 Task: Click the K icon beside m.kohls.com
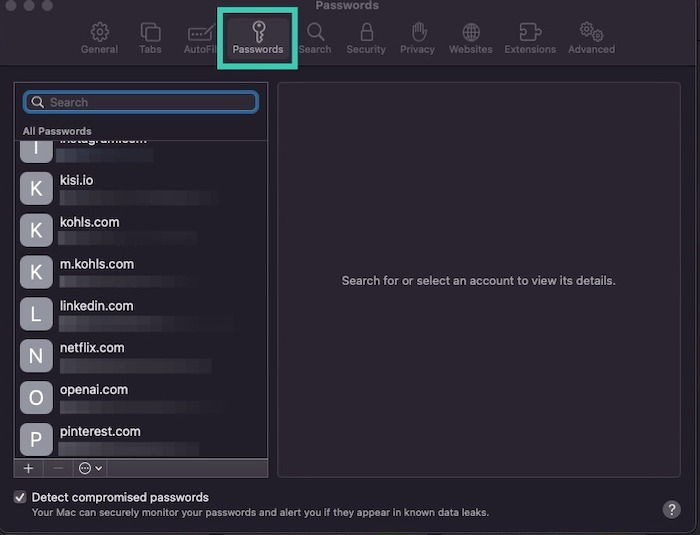click(x=36, y=272)
